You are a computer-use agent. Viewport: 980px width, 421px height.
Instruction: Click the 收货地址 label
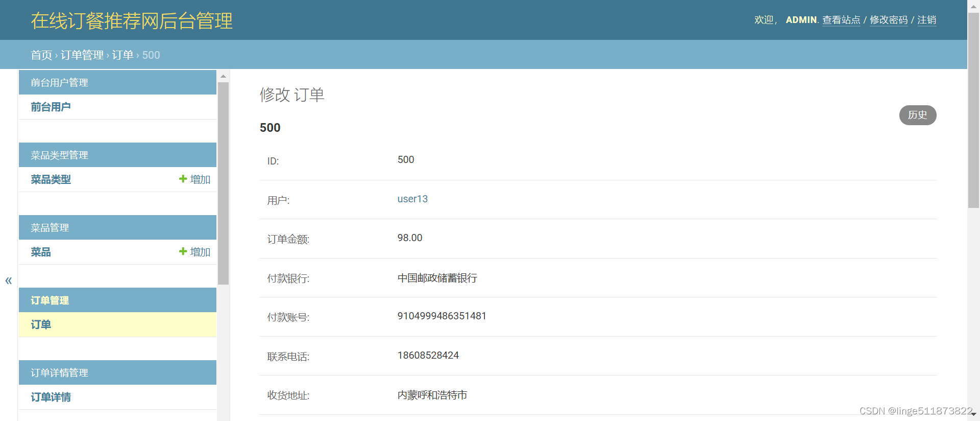click(288, 395)
